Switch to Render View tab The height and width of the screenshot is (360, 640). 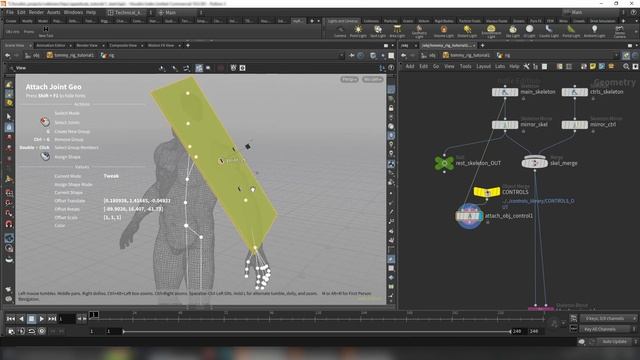click(x=87, y=45)
